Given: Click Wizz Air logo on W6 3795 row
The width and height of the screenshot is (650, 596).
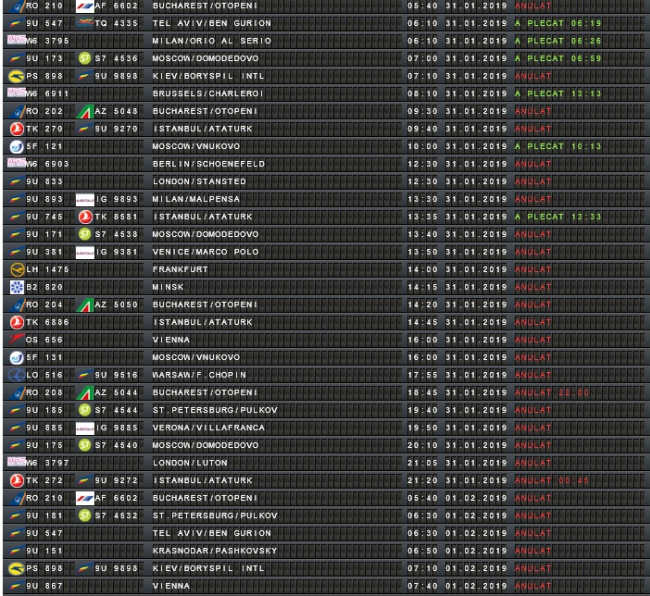Looking at the screenshot, I should click(16, 40).
